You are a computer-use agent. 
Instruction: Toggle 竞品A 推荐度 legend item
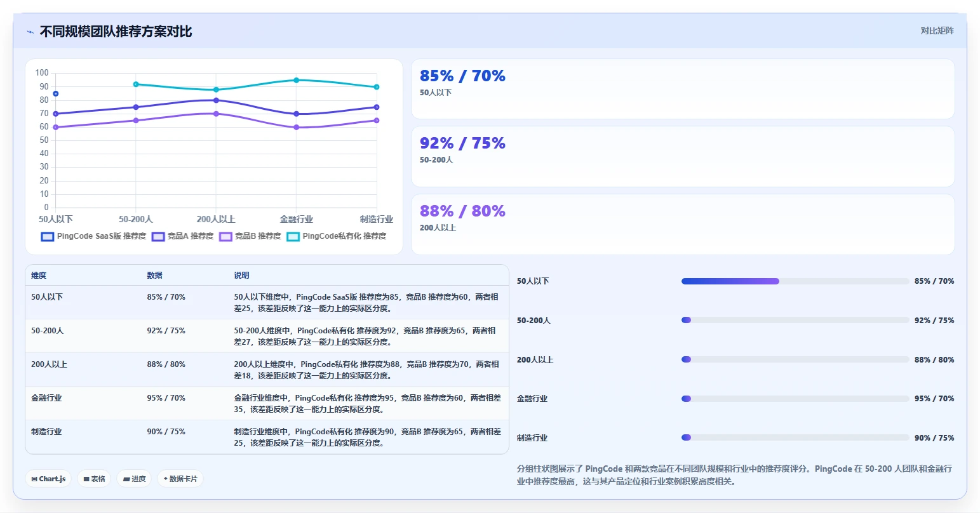[x=182, y=236]
